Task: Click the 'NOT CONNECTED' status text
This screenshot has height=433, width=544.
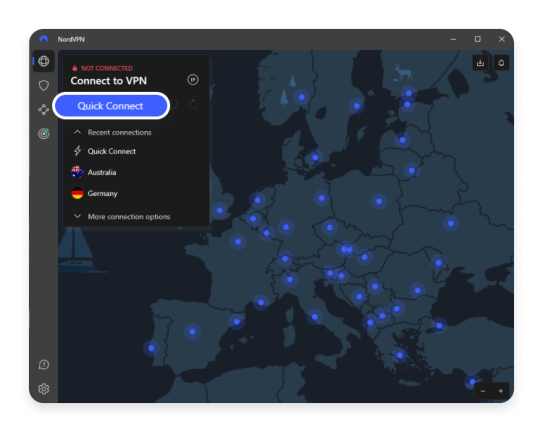Action: pyautogui.click(x=107, y=68)
